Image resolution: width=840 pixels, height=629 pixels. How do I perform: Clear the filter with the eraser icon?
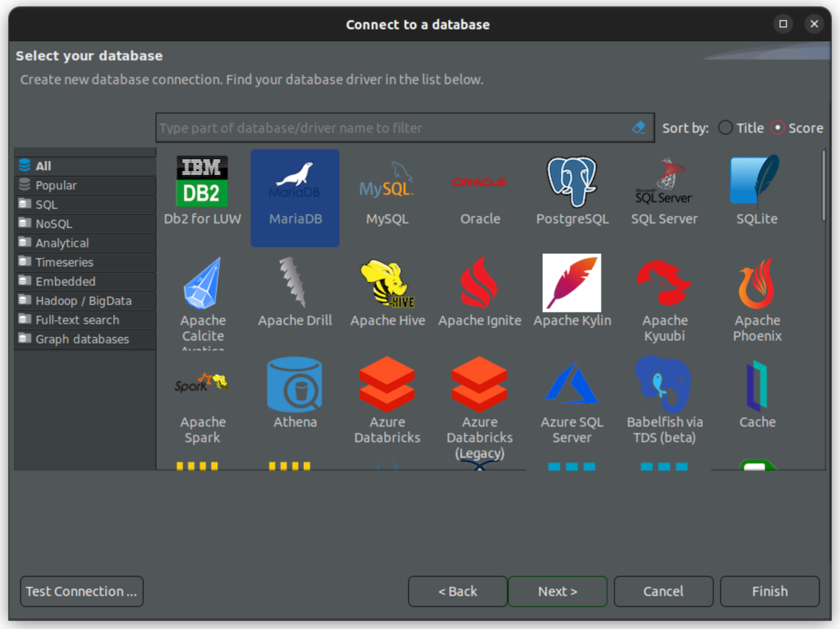click(x=639, y=128)
